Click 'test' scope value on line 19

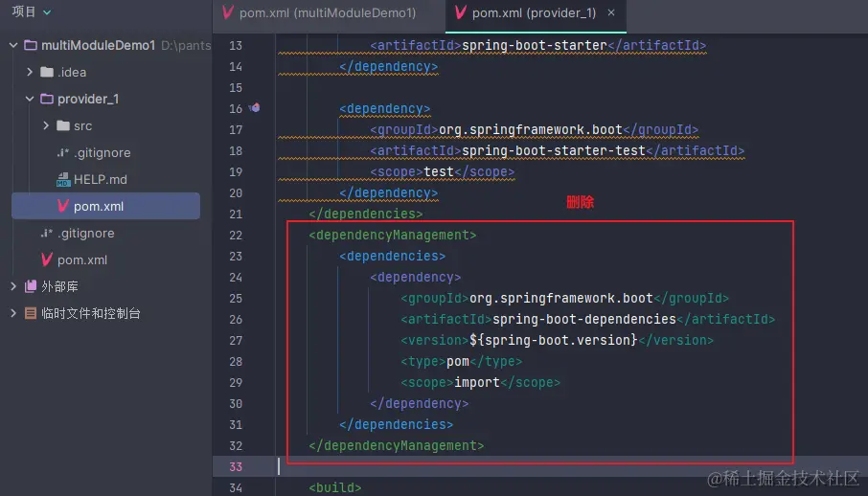point(439,171)
